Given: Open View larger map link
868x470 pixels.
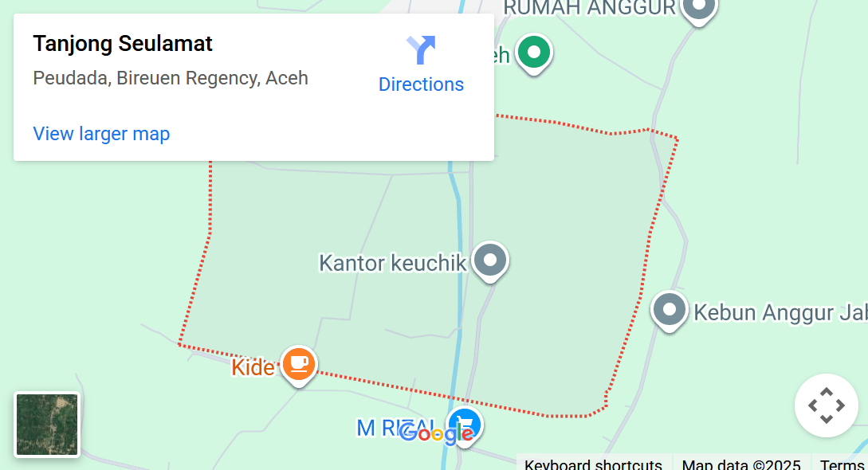Looking at the screenshot, I should [x=101, y=134].
